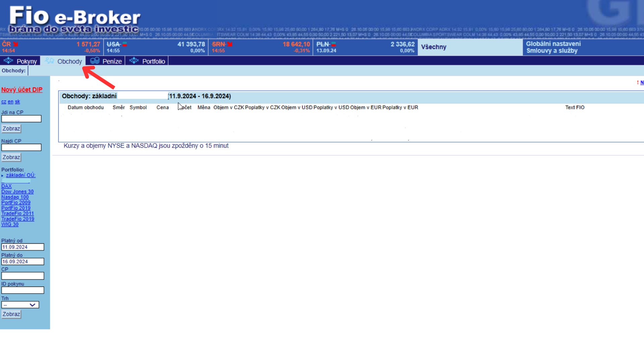644x362 pixels.
Task: Switch language to English via en link
Action: tap(10, 102)
